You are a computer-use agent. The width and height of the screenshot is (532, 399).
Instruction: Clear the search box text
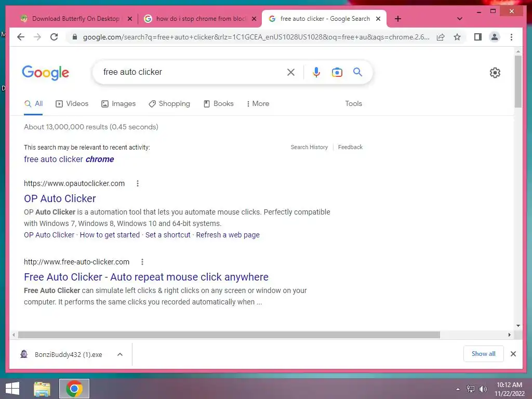tap(291, 72)
